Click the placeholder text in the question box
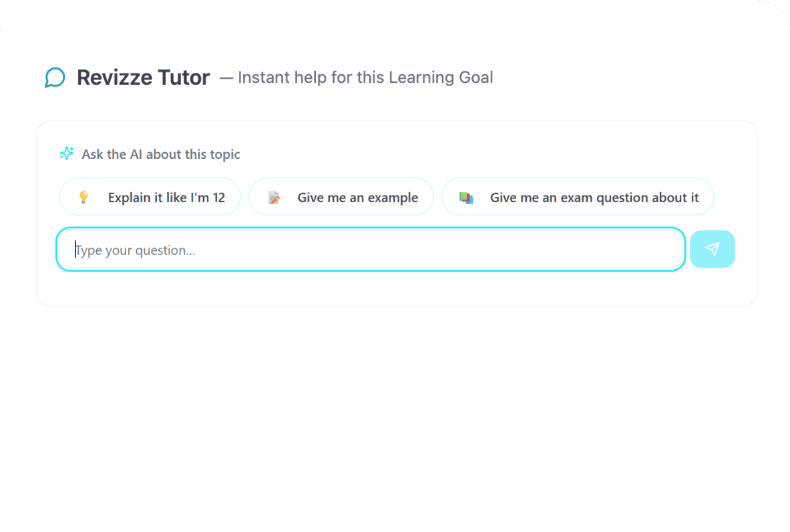The image size is (790, 532). tap(135, 250)
